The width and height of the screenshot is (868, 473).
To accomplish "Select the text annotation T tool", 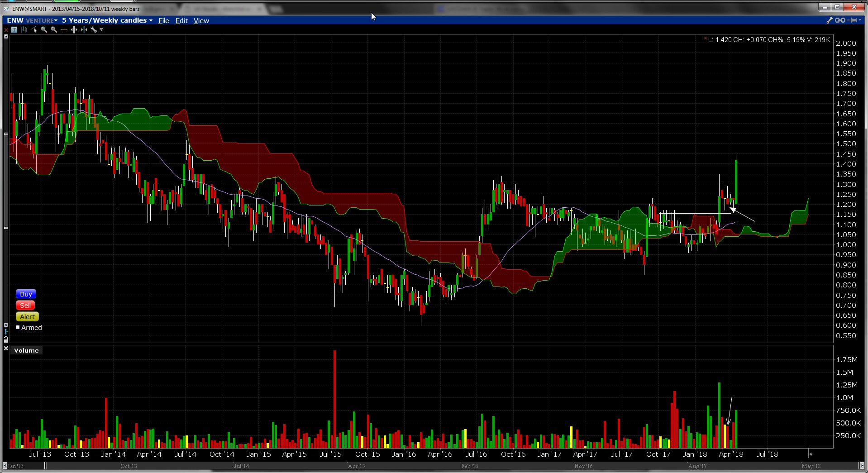I will (14, 30).
